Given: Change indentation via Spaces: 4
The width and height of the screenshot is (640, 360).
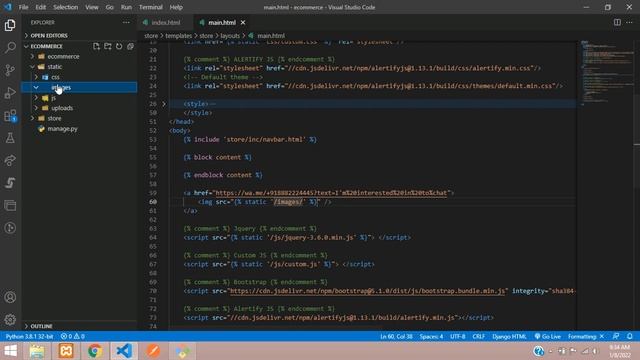Looking at the screenshot, I should point(431,336).
